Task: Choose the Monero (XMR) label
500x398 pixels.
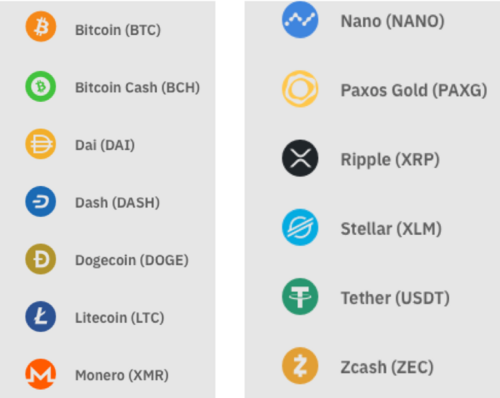Action: [x=122, y=375]
